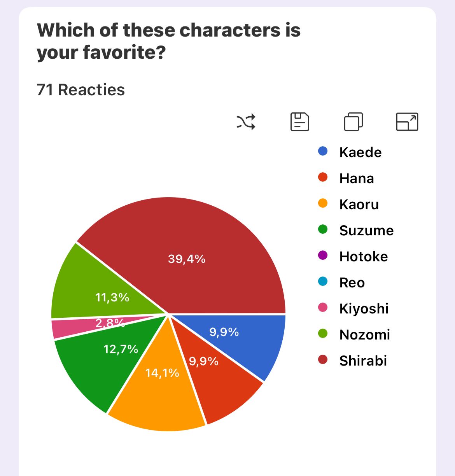
Task: Open the chart in expanded view icon
Action: [x=407, y=122]
